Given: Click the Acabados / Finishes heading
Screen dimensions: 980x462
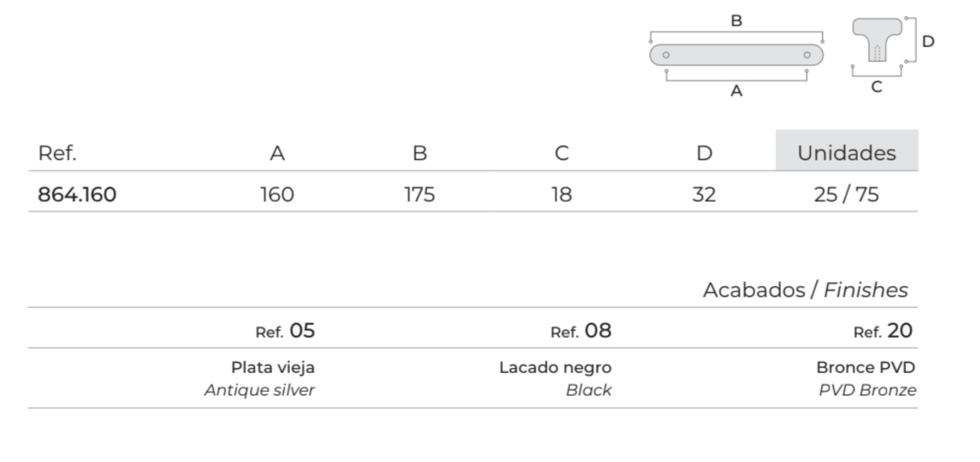Looking at the screenshot, I should [805, 291].
